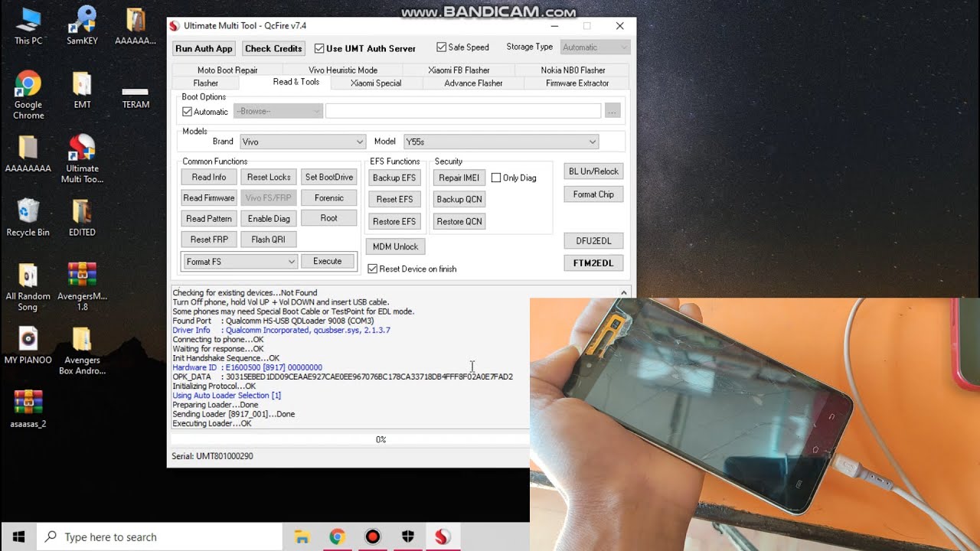This screenshot has height=551, width=980.
Task: Click the QcFire title bar app icon
Action: pos(175,26)
